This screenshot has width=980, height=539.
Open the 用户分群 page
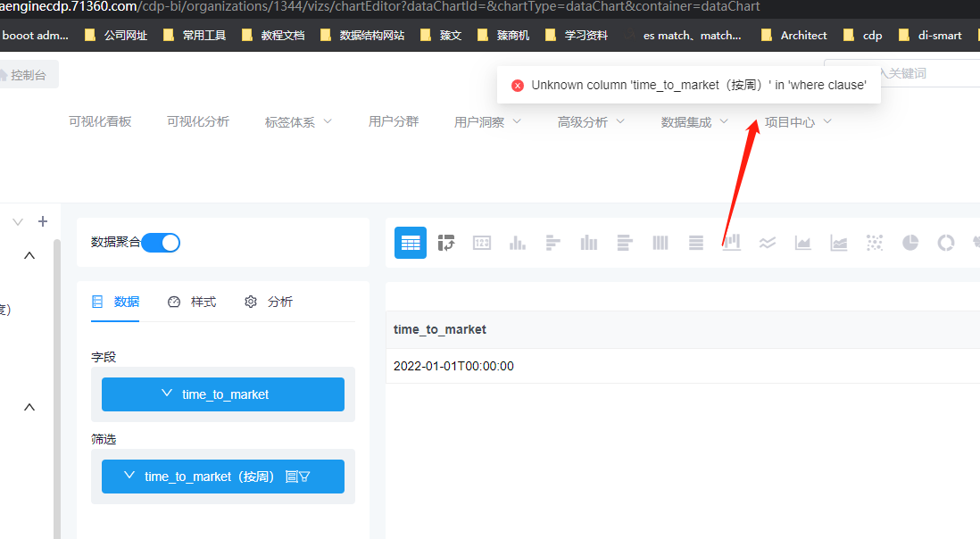click(393, 121)
